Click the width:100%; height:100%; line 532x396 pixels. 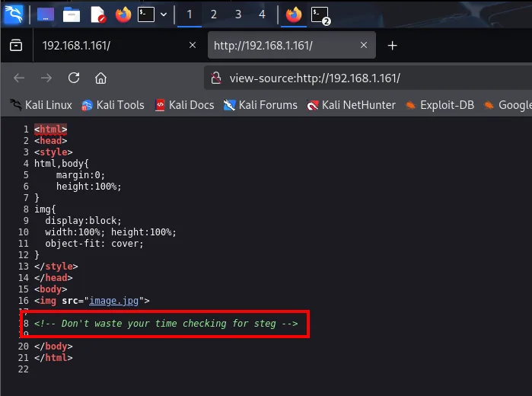coord(111,232)
